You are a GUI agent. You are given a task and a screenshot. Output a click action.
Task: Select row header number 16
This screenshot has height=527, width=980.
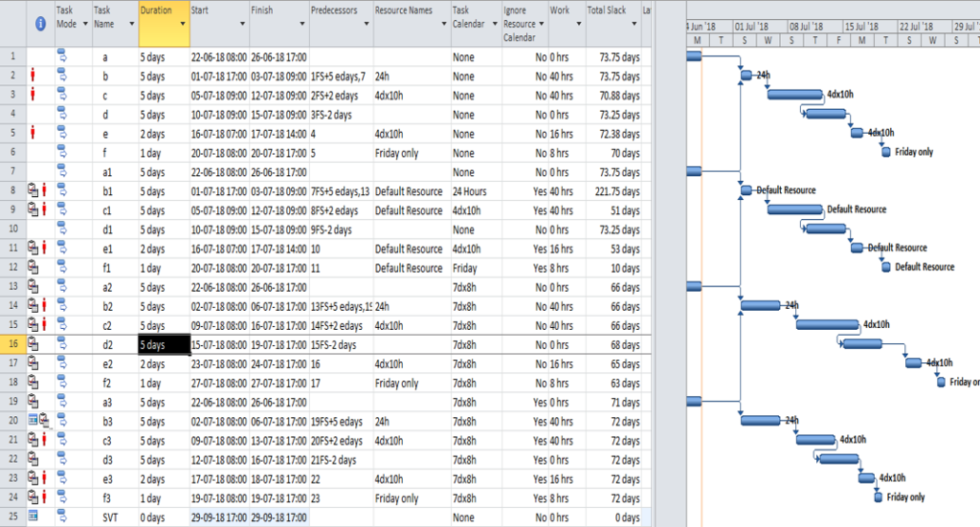[x=13, y=344]
